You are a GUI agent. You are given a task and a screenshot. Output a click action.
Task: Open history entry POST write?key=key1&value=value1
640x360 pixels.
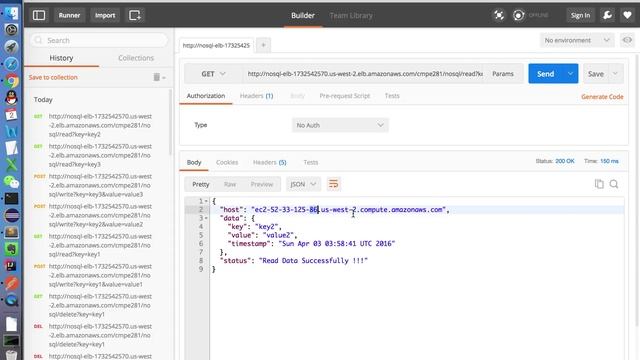[x=100, y=275]
